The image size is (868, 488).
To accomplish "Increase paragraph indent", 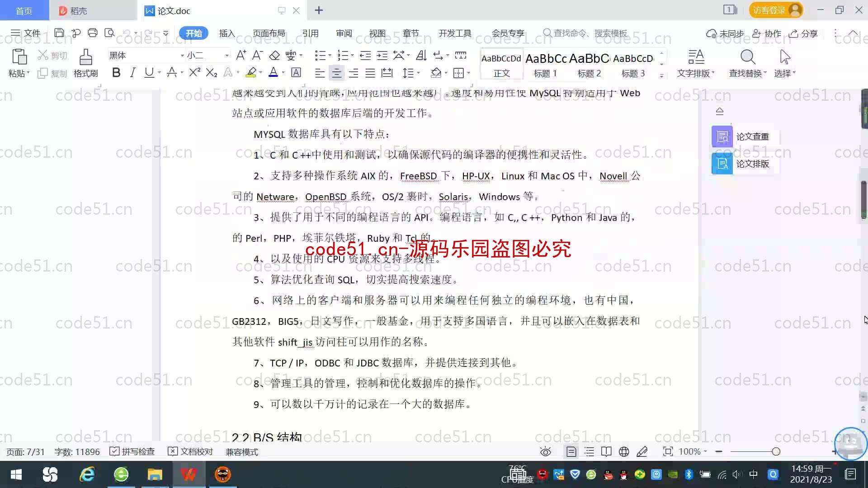I will [382, 55].
